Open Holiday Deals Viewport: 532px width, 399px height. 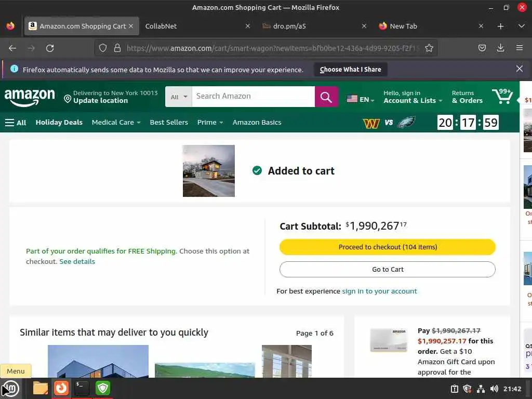click(x=59, y=122)
